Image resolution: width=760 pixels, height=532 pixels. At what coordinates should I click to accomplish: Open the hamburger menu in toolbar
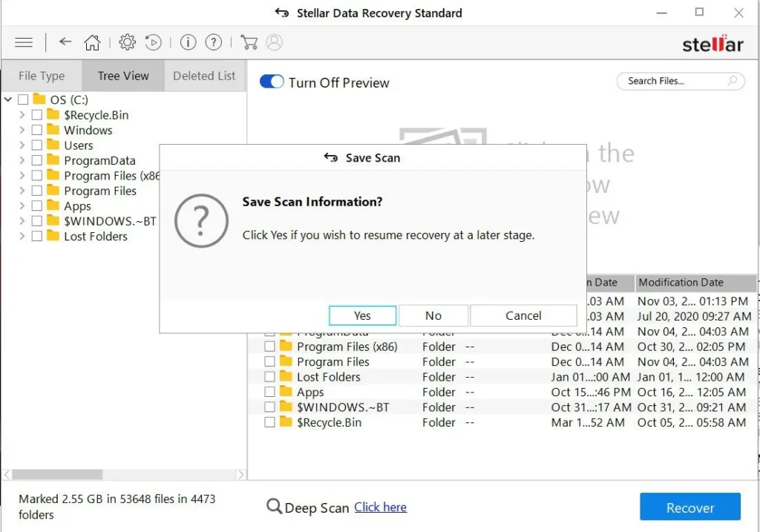click(24, 42)
